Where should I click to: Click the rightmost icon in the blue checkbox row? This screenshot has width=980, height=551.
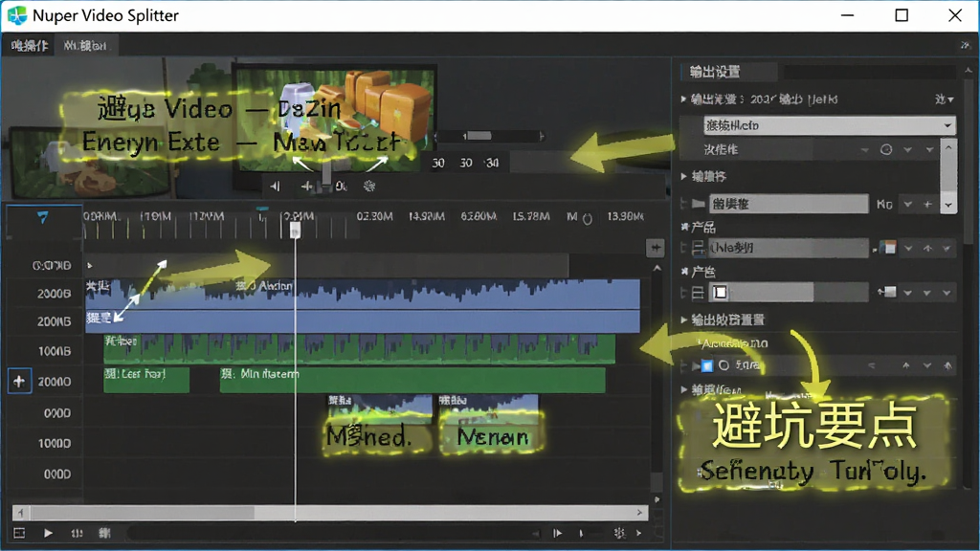click(x=948, y=366)
